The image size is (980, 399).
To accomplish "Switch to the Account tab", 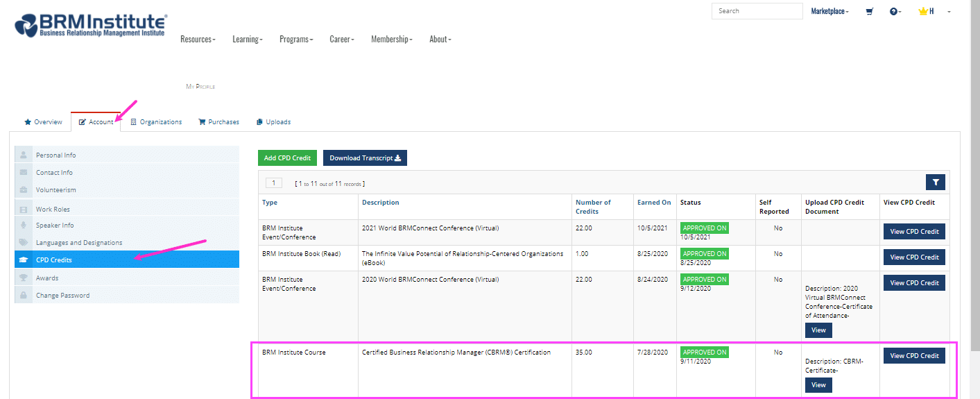I will [96, 122].
